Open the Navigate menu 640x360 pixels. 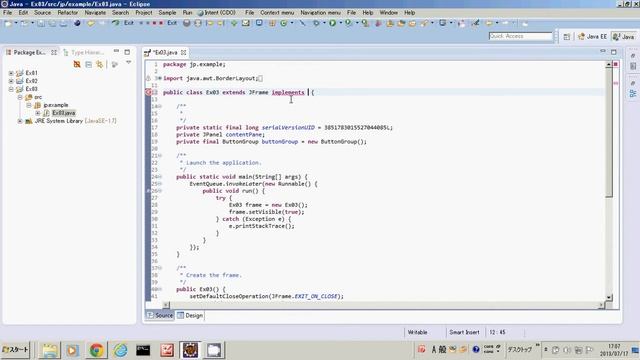[95, 13]
